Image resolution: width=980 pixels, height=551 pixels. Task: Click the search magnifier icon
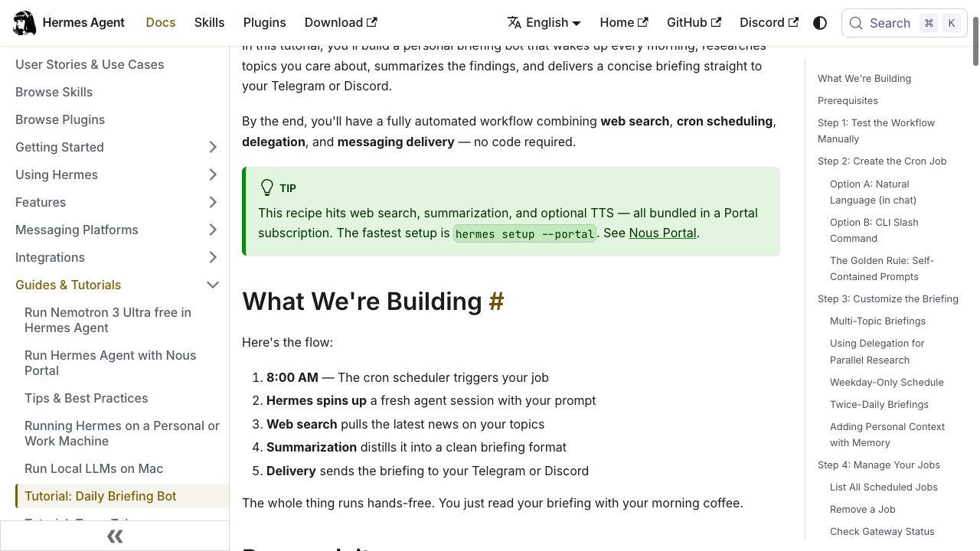click(856, 23)
